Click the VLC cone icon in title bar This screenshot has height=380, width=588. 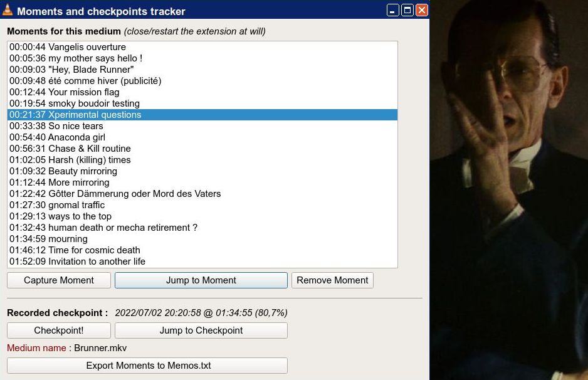click(x=7, y=10)
